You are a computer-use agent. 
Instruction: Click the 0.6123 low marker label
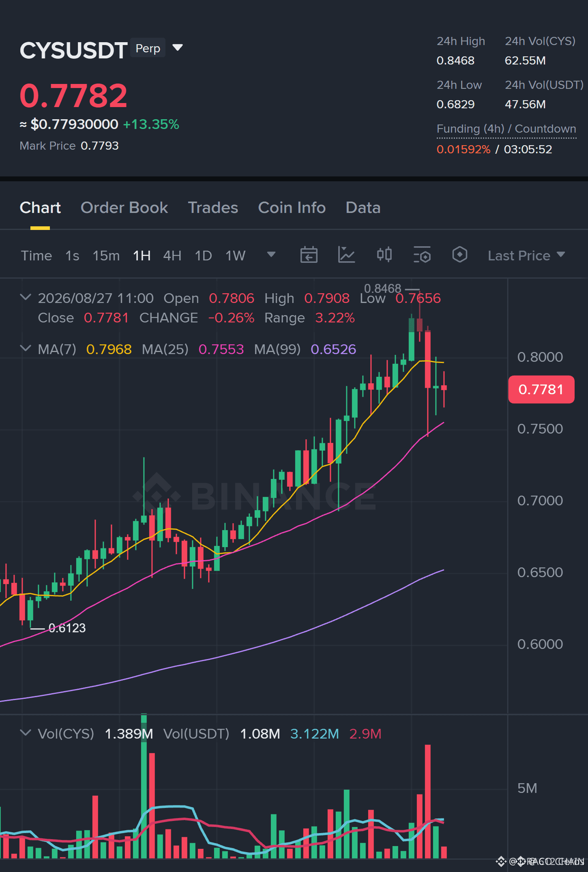click(x=67, y=628)
